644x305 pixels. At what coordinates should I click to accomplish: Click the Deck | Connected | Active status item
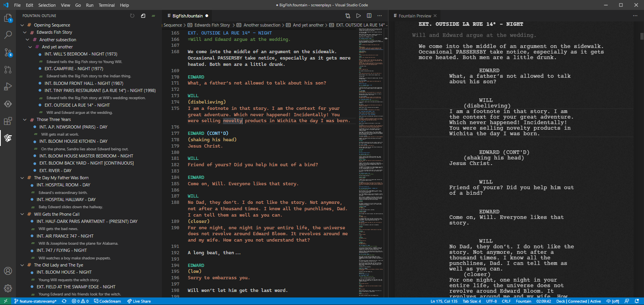579,301
